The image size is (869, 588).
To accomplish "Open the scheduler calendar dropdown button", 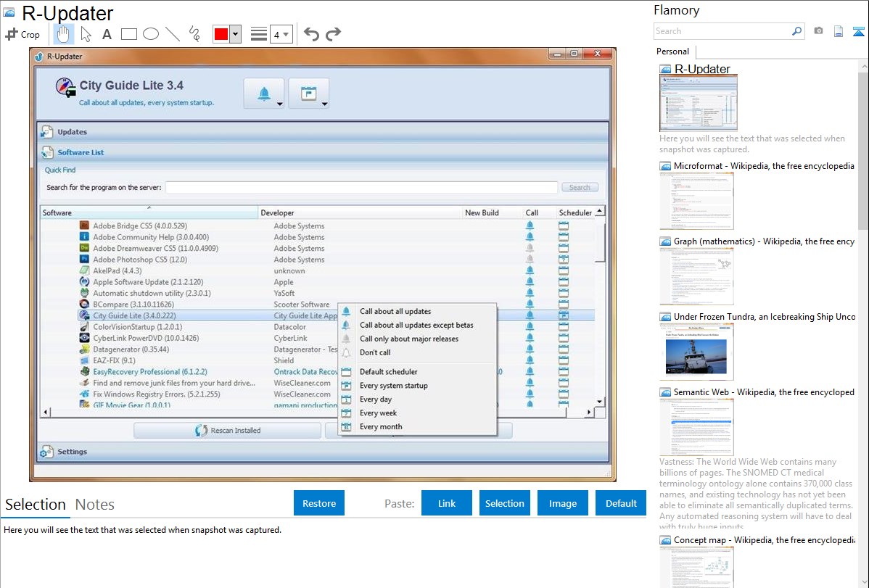I will click(309, 93).
